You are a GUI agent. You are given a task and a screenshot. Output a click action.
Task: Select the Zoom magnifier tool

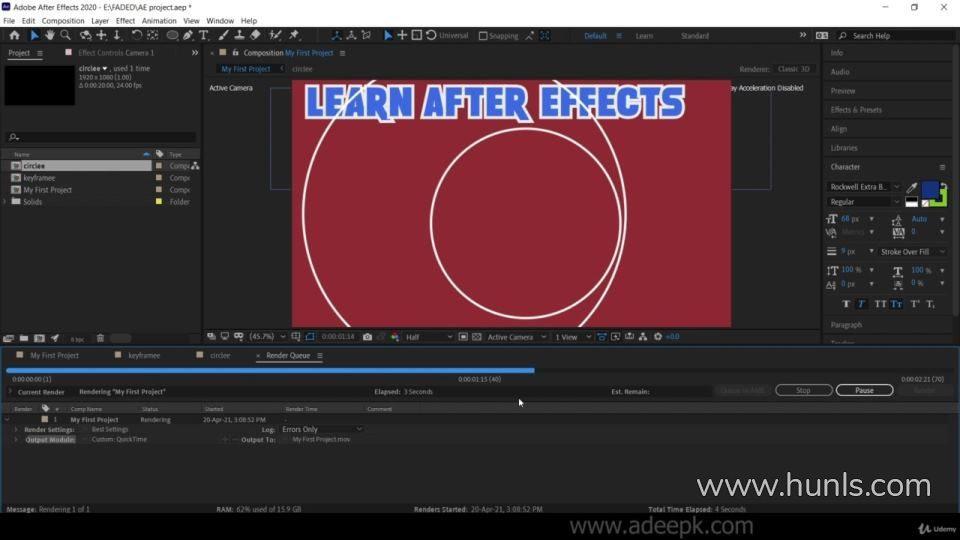click(x=66, y=36)
